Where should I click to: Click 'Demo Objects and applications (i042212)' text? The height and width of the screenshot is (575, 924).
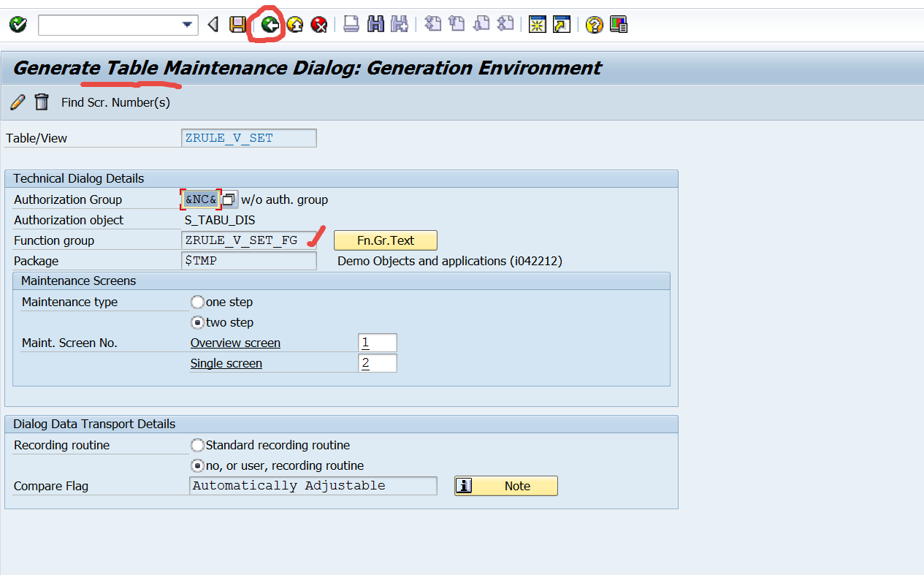(x=450, y=261)
